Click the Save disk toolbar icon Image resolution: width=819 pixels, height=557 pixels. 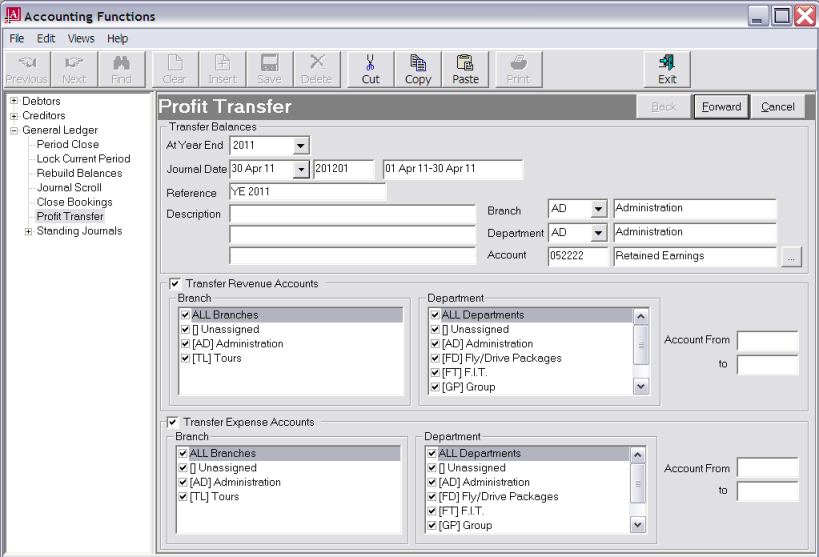269,68
